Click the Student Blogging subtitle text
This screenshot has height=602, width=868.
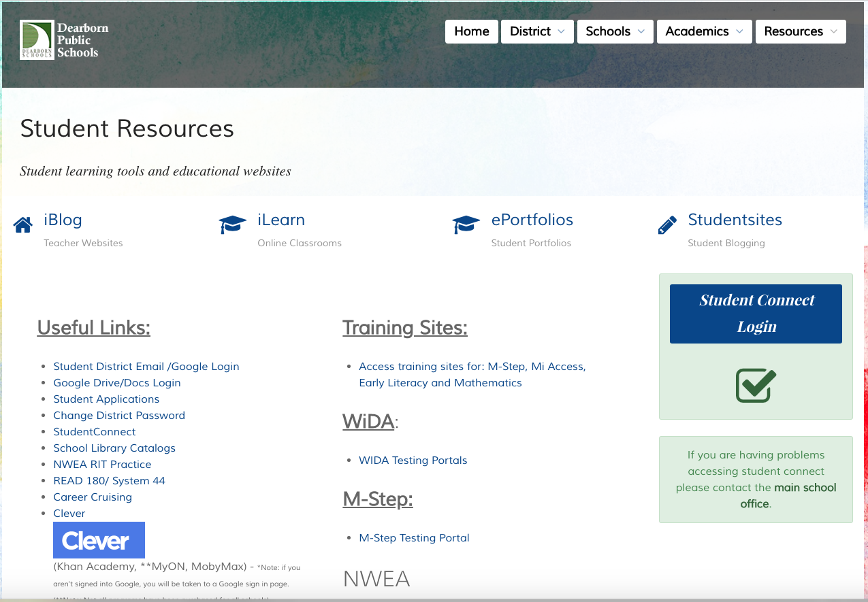pyautogui.click(x=726, y=243)
